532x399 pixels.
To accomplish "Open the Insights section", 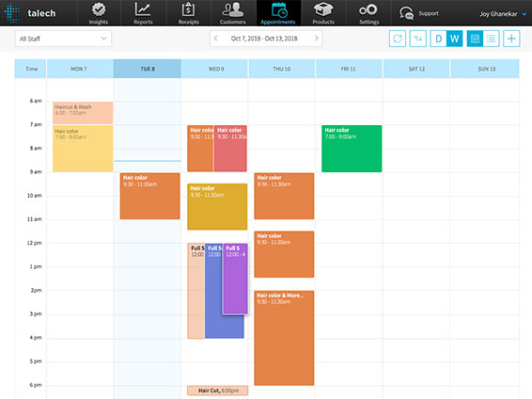I will (x=99, y=13).
